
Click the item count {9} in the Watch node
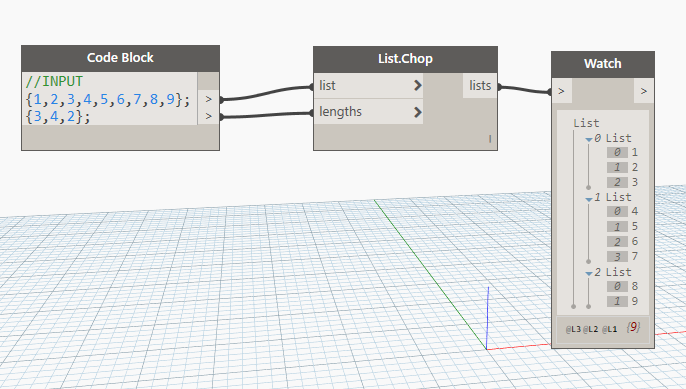coord(633,327)
